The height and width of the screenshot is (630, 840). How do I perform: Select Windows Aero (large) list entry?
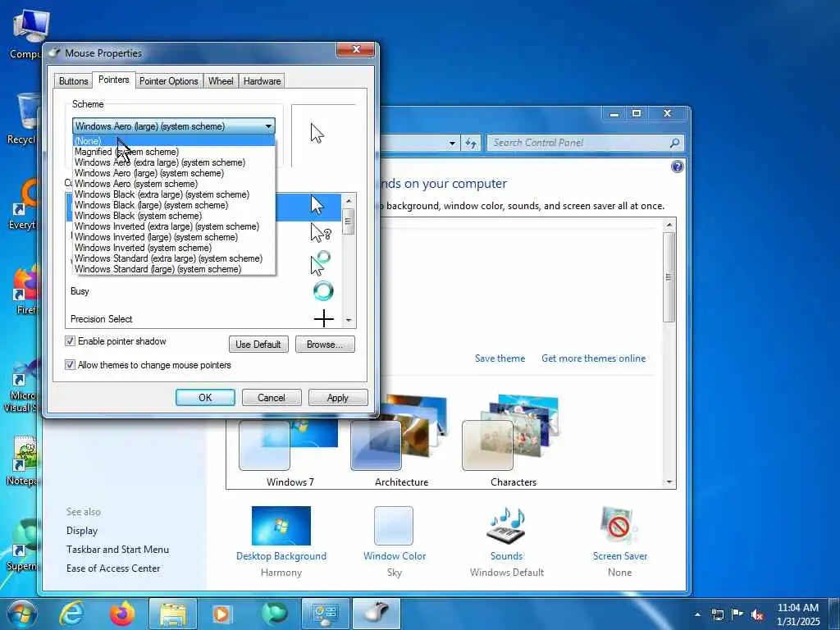(x=174, y=173)
